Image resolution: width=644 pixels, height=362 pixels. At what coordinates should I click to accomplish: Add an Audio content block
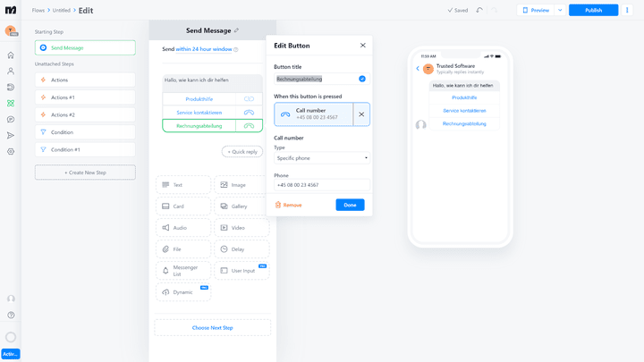(x=183, y=227)
